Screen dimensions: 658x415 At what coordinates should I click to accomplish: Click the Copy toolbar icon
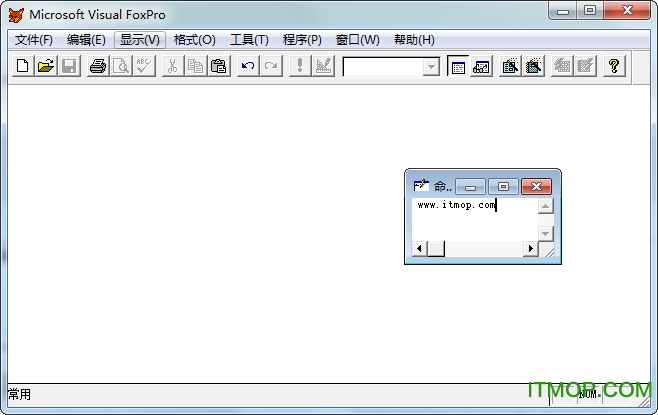196,66
